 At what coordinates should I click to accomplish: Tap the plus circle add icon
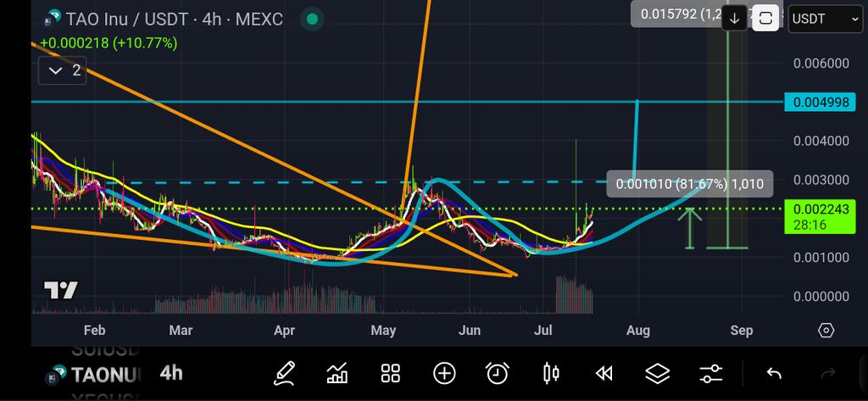pyautogui.click(x=444, y=373)
